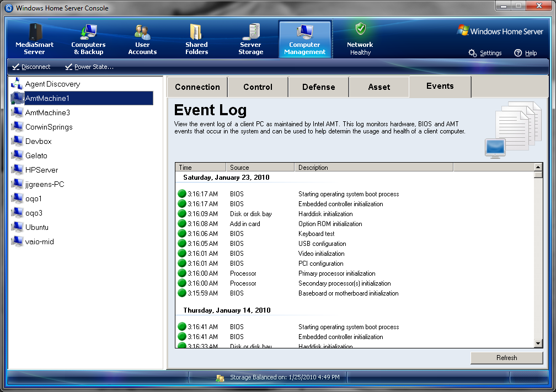The width and height of the screenshot is (556, 392).
Task: Select Devbox computer
Action: [38, 141]
